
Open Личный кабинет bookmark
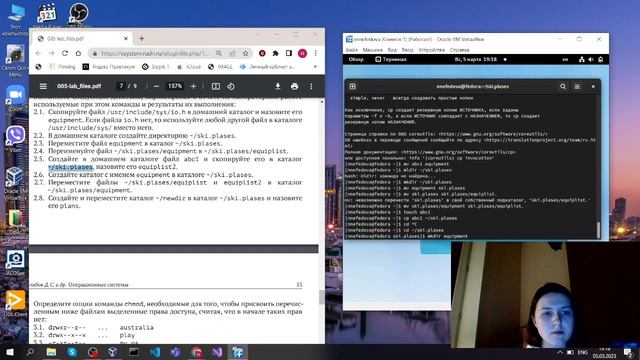pyautogui.click(x=267, y=67)
